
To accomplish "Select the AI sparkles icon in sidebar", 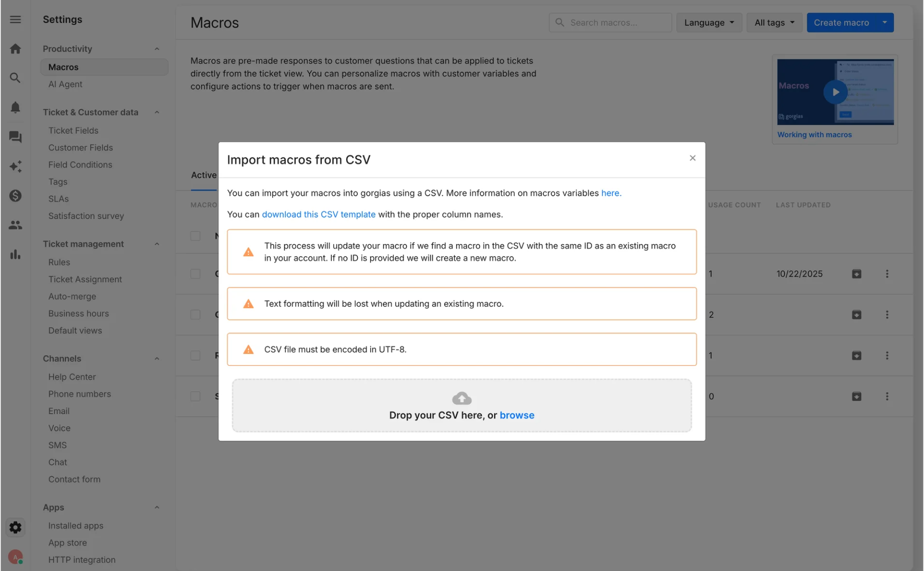I will (x=15, y=167).
